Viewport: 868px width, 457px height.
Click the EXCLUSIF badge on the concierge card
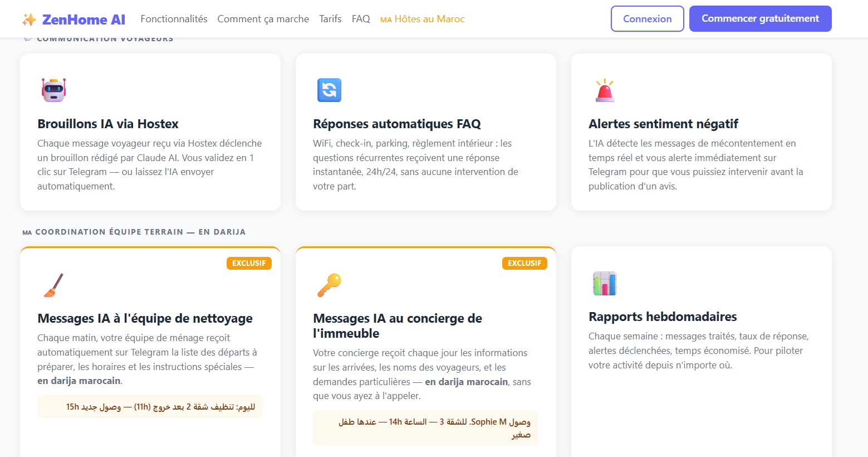pos(524,263)
